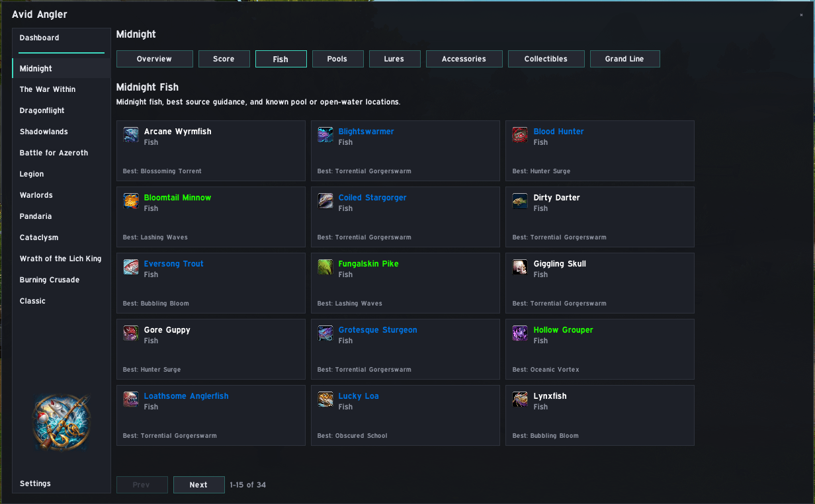Click the Gore Guppy icon
Viewport: 815px width, 504px height.
pos(131,333)
